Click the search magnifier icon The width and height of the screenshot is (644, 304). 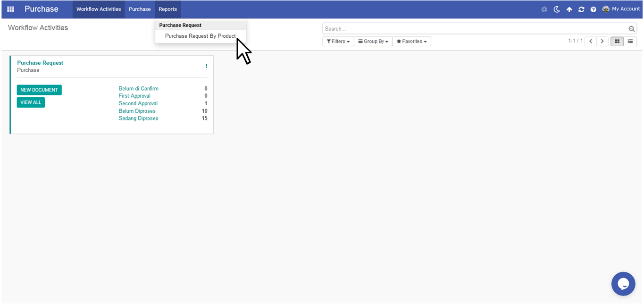click(x=631, y=29)
